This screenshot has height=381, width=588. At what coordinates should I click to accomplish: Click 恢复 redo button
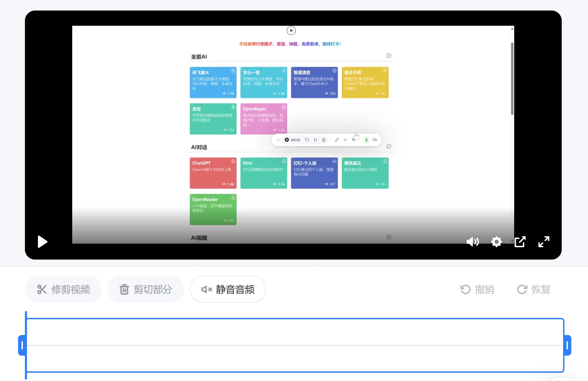[x=534, y=289]
